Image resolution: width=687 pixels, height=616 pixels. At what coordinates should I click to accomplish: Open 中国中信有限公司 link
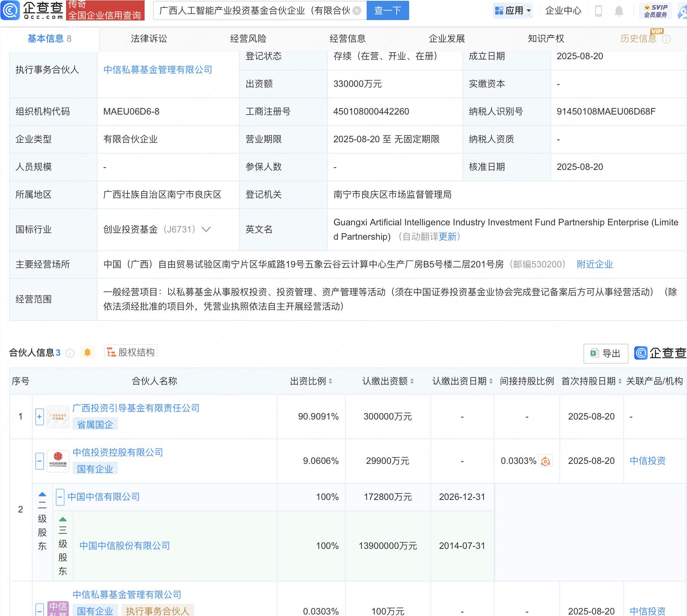tap(104, 497)
